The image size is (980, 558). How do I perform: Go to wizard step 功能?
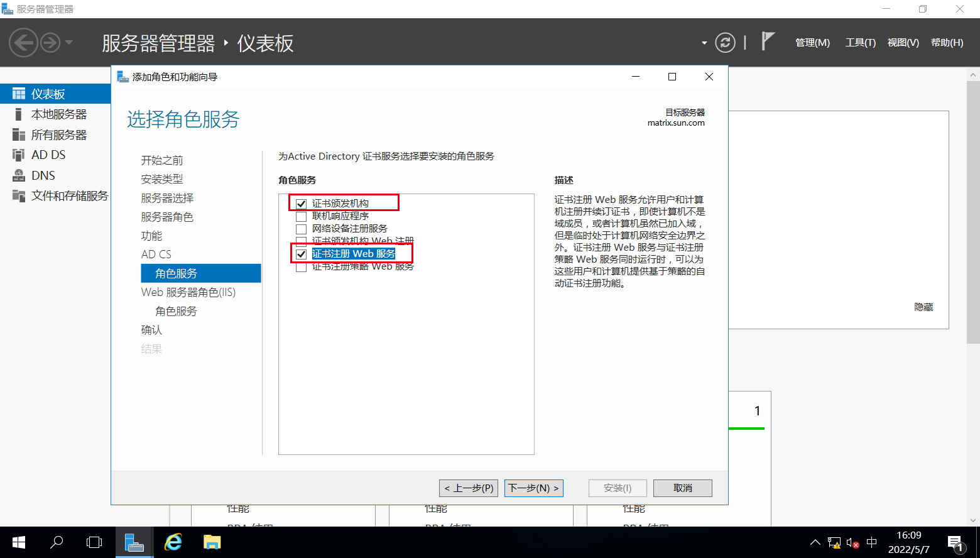tap(151, 236)
